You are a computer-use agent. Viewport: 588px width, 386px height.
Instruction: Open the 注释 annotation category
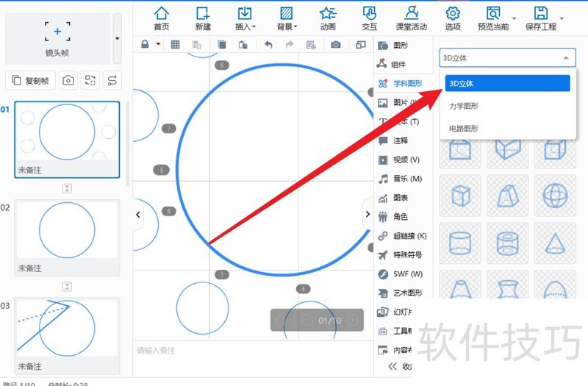[393, 140]
